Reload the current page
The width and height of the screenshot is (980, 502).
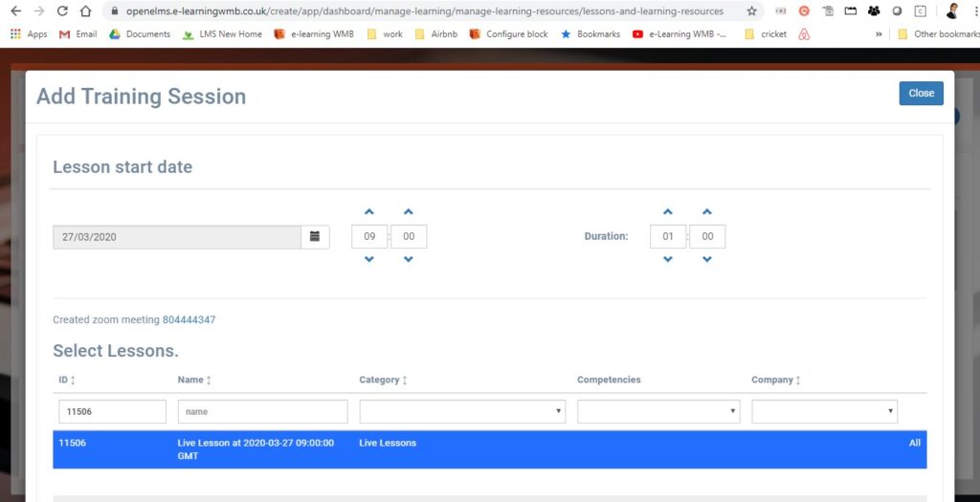62,11
